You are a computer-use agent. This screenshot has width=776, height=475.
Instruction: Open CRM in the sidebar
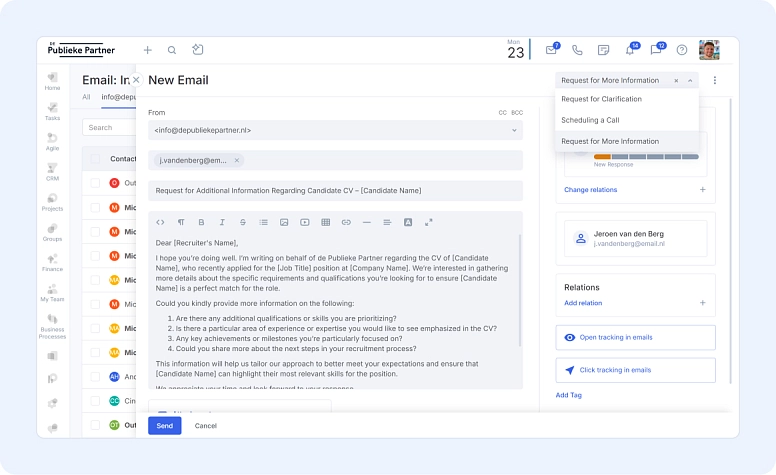click(52, 172)
